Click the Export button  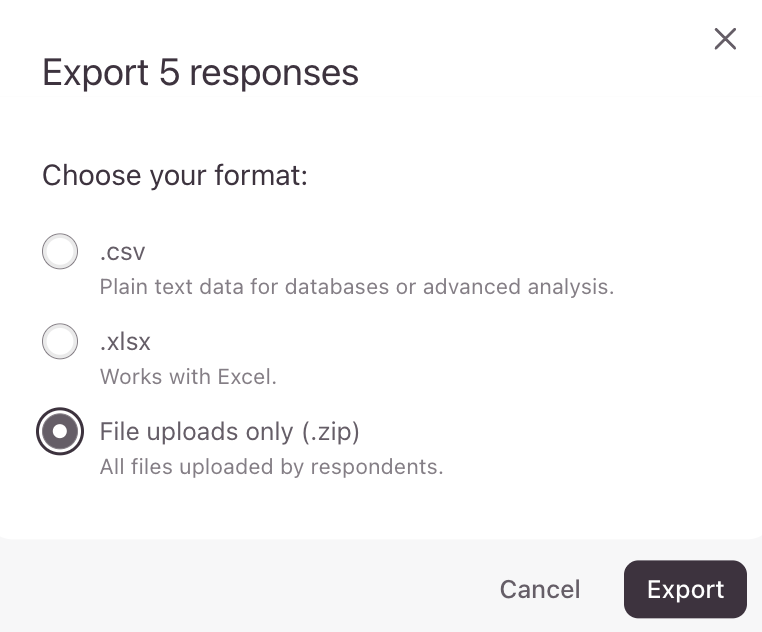(685, 589)
